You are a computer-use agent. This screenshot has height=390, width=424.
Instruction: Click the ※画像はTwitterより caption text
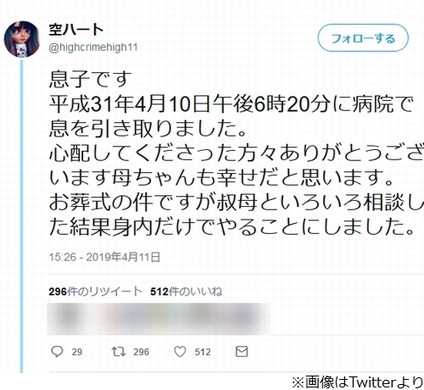pyautogui.click(x=358, y=382)
